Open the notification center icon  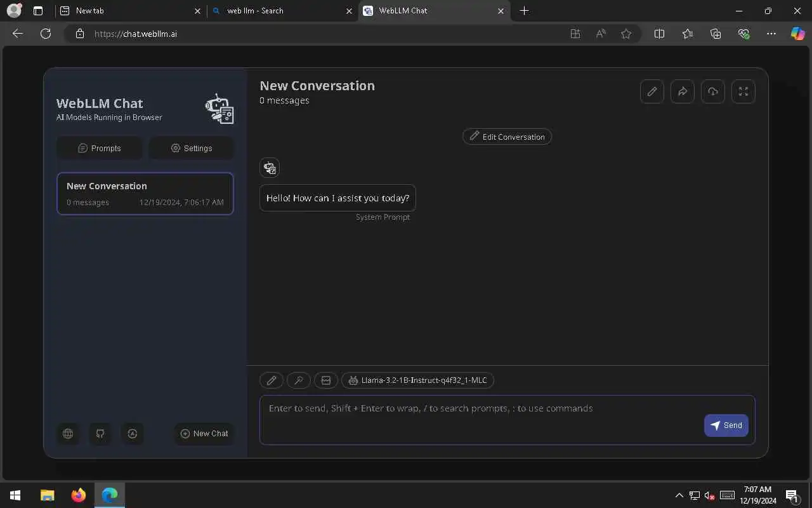pos(792,495)
